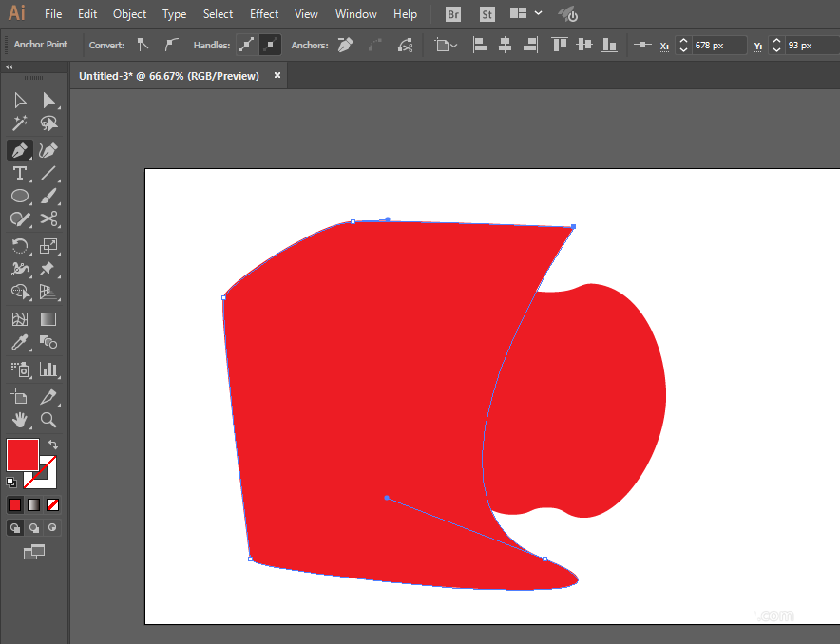Collapse the tools panel double-arrow
The width and height of the screenshot is (840, 644).
coord(10,66)
